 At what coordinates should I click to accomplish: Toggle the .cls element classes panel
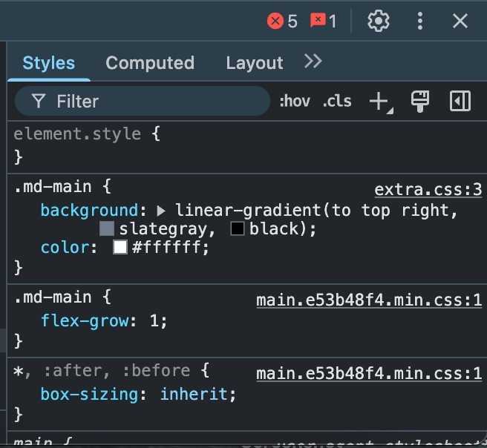click(337, 102)
